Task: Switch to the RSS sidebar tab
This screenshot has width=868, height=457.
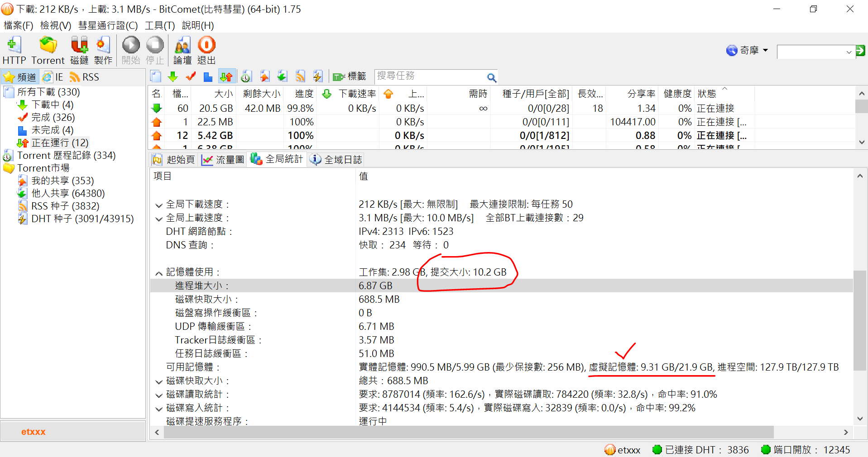Action: (85, 77)
